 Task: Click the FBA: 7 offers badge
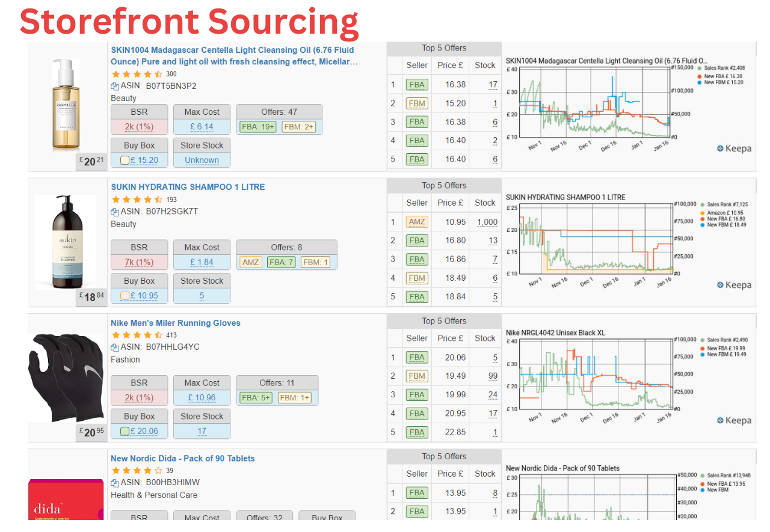coord(281,262)
